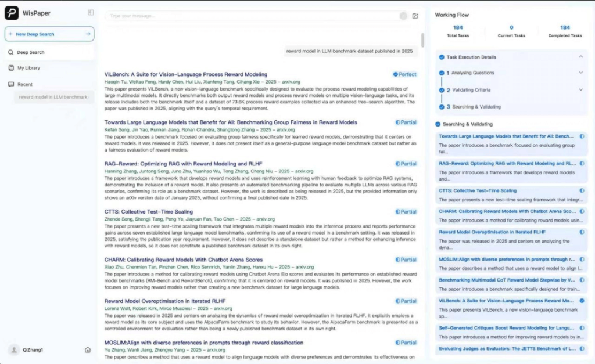
Task: Click the QiZhang1 user avatar
Action: [x=14, y=349]
